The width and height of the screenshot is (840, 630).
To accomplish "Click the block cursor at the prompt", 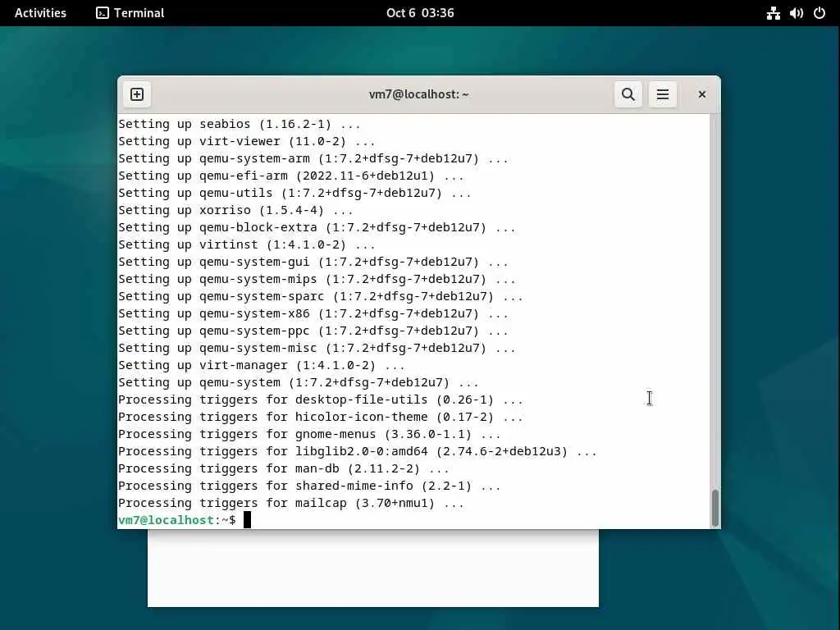I will [247, 519].
